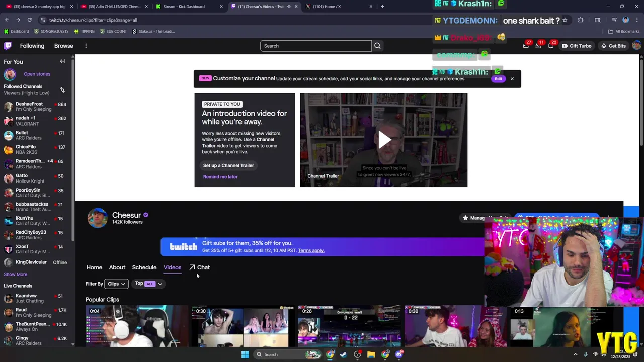Click the search magnifier button
The image size is (644, 362).
coord(377,46)
